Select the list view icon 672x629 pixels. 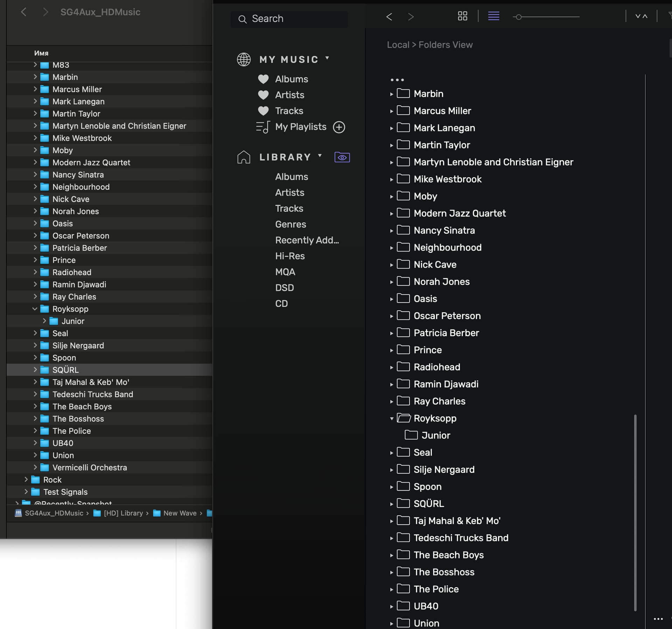point(493,16)
